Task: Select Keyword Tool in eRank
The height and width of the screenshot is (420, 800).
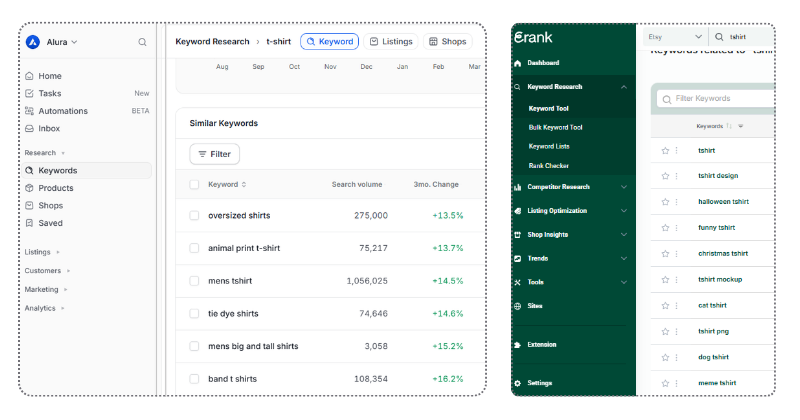Action: click(x=548, y=108)
